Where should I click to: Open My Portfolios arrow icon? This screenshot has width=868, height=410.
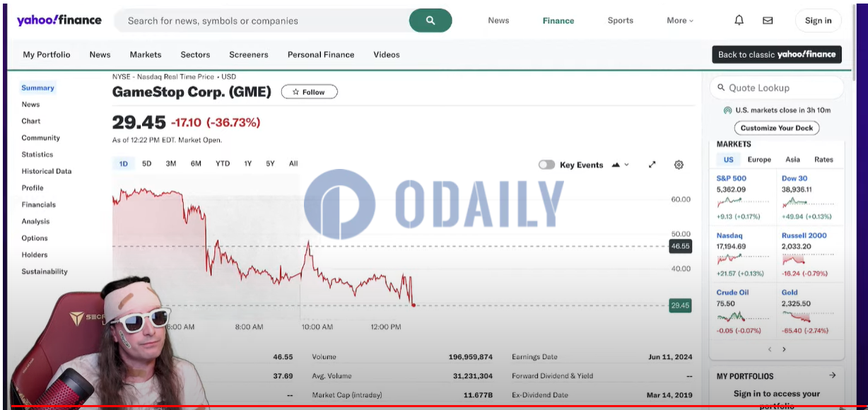[x=832, y=375]
